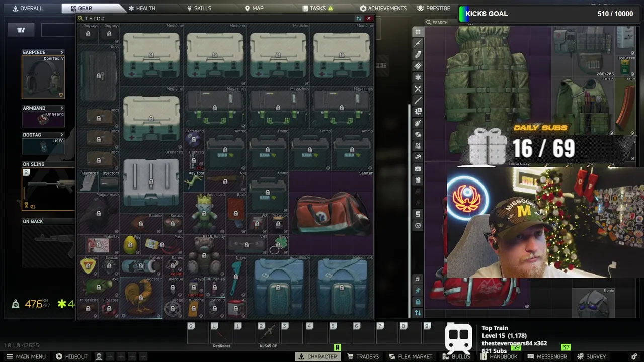Select the Bingy clover keychain
This screenshot has width=644, height=362.
(x=278, y=245)
